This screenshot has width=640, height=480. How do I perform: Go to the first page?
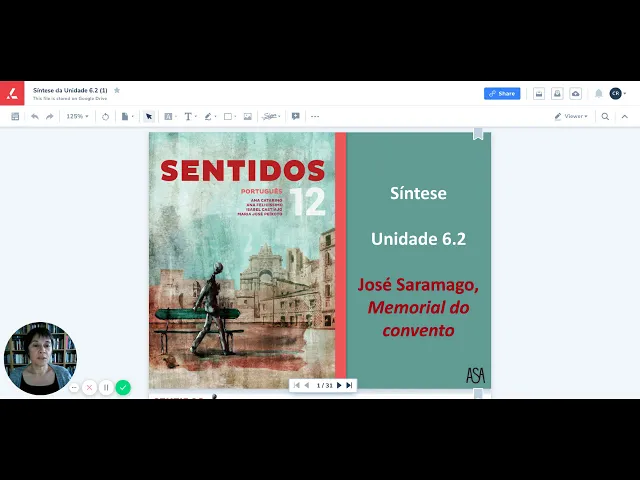[x=297, y=385]
